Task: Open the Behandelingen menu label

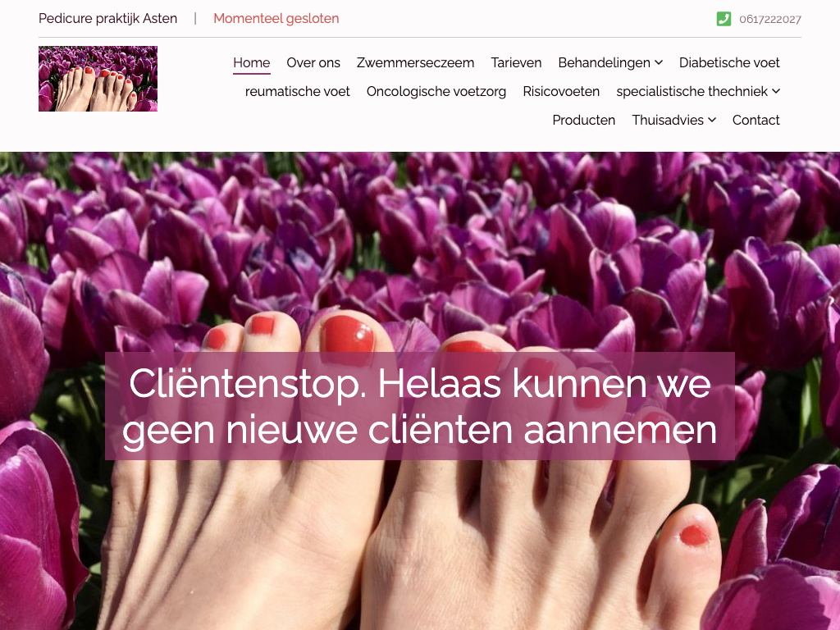Action: tap(605, 62)
